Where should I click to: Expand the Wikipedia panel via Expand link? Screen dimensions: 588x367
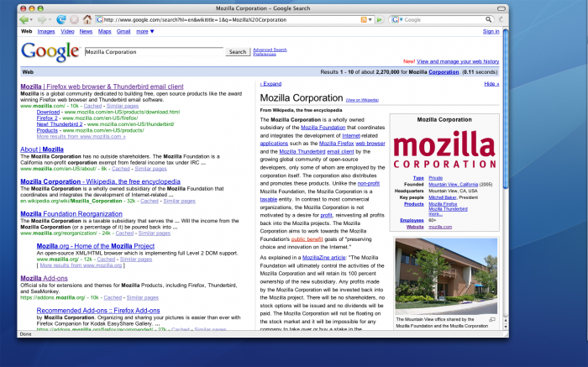270,84
